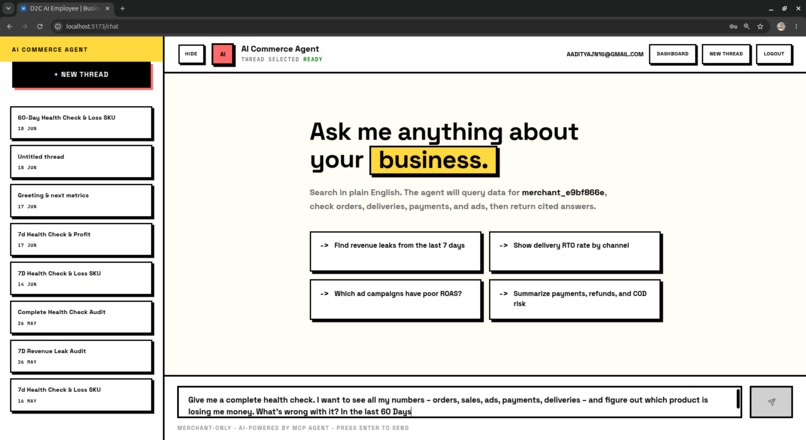Hide the sidebar with HIDE button
This screenshot has height=440, width=806.
click(x=191, y=54)
